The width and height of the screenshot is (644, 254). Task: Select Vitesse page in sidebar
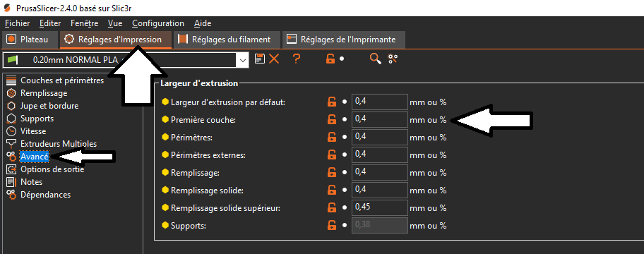tap(33, 131)
